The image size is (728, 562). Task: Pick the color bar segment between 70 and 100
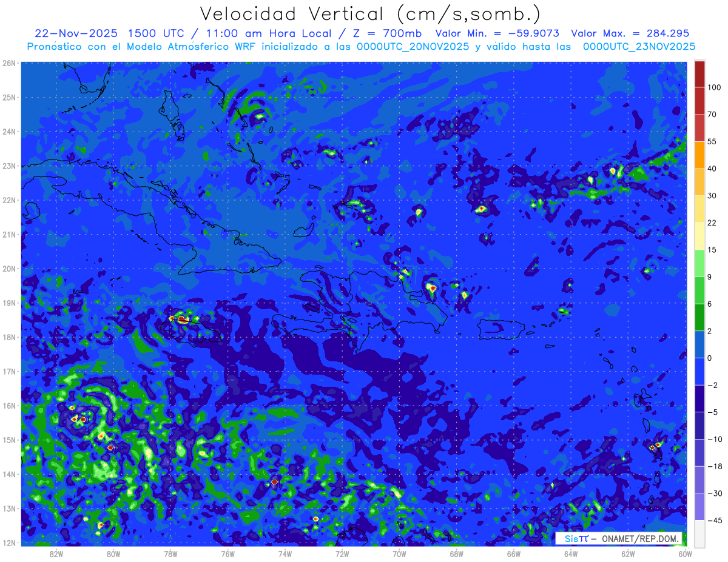point(699,101)
